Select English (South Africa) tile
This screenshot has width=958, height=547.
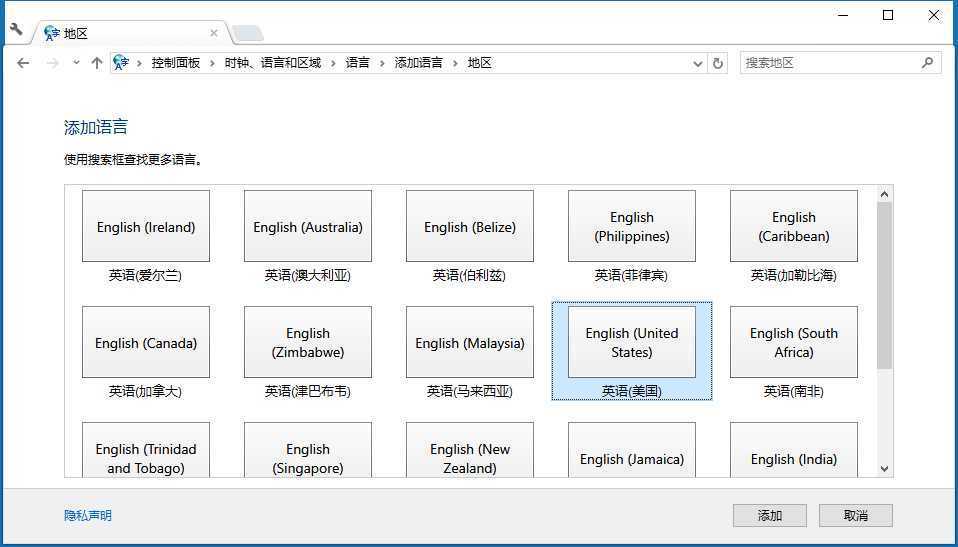794,342
